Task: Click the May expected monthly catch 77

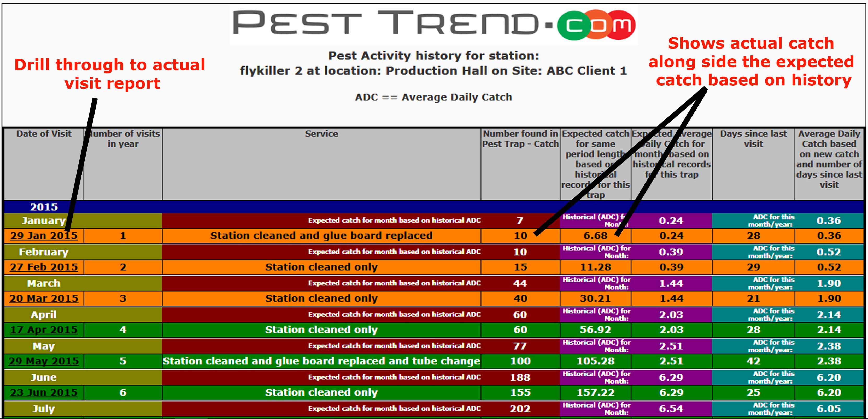Action: click(520, 346)
